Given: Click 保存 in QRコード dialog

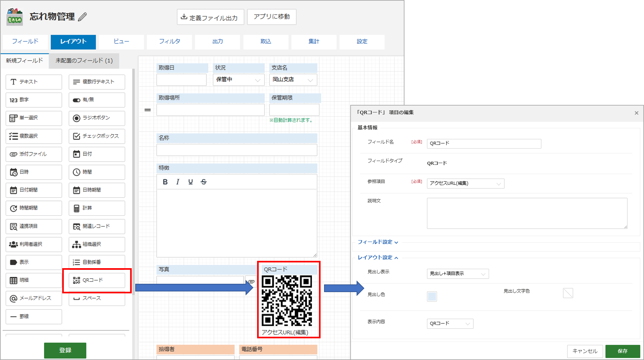Looking at the screenshot, I should point(623,351).
